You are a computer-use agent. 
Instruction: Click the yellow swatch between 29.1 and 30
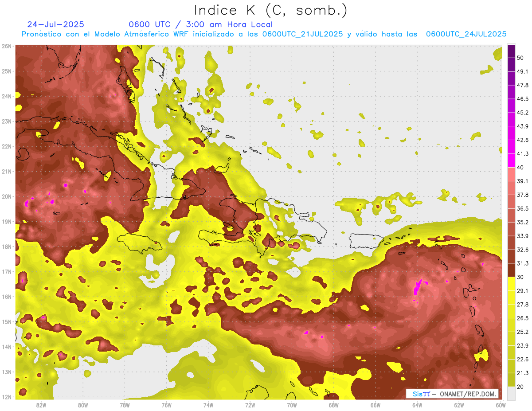(511, 284)
